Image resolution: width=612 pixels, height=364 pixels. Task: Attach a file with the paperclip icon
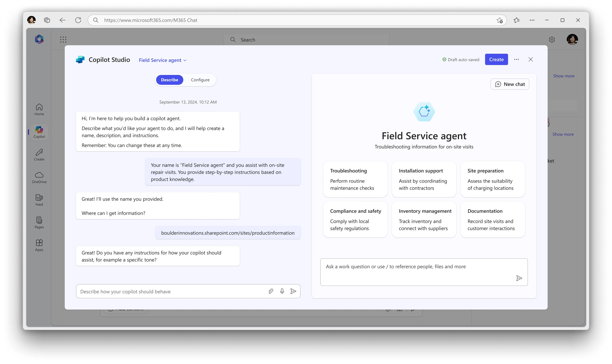(x=271, y=291)
